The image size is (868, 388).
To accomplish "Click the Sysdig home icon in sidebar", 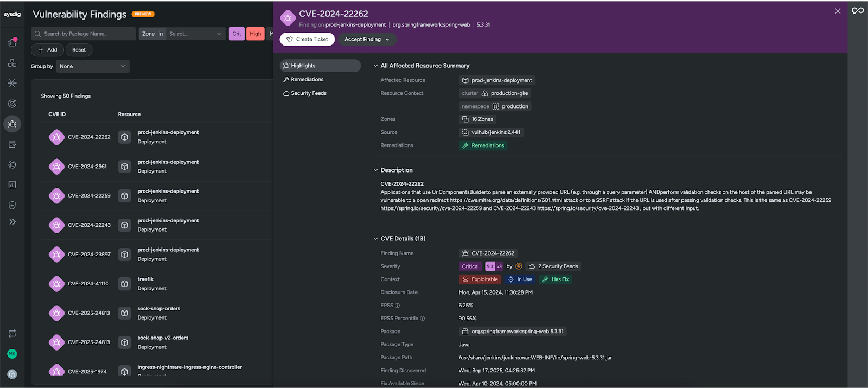I will point(12,42).
